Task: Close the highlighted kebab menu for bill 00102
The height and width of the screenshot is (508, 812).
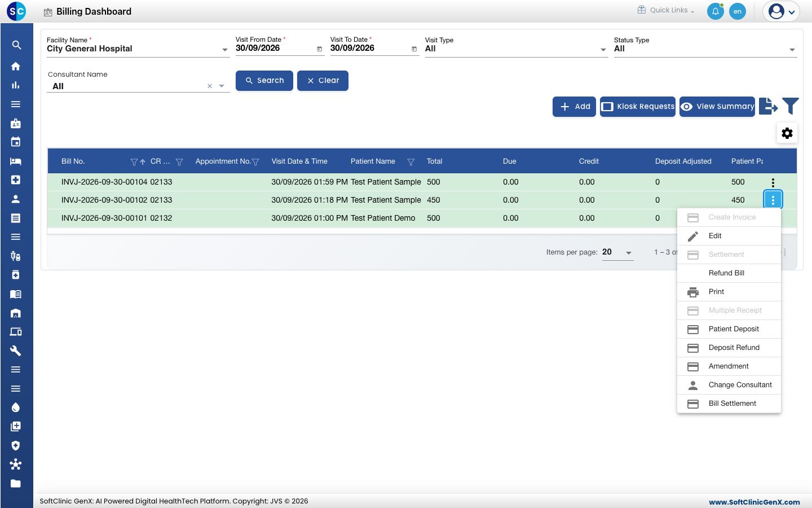Action: tap(773, 200)
